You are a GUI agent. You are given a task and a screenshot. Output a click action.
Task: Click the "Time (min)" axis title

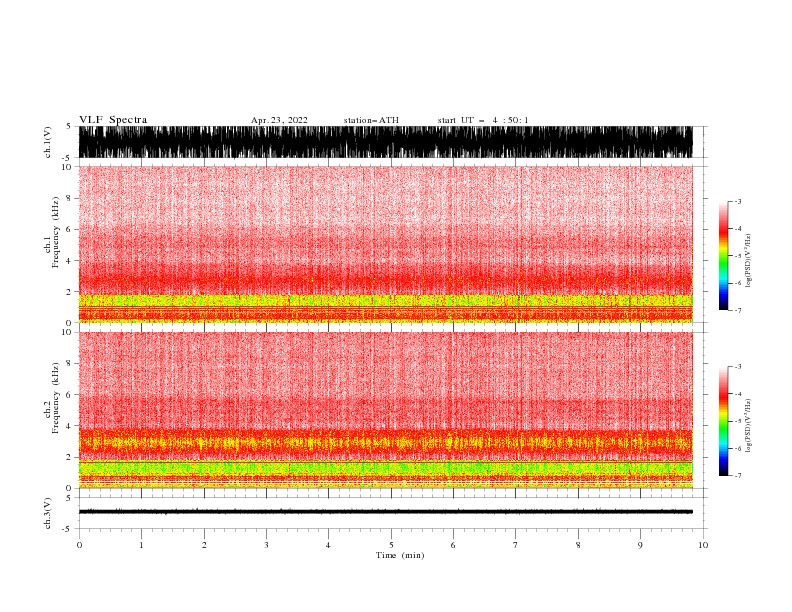tap(400, 555)
